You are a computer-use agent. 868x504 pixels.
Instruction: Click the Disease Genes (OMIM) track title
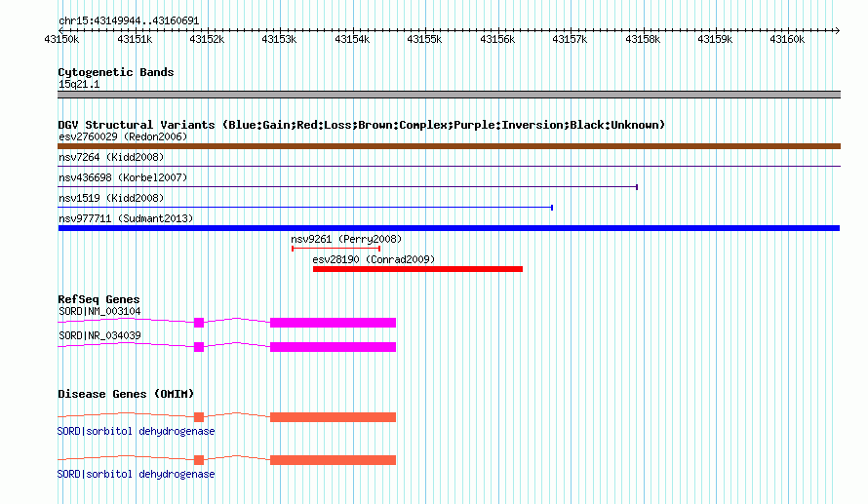[126, 394]
